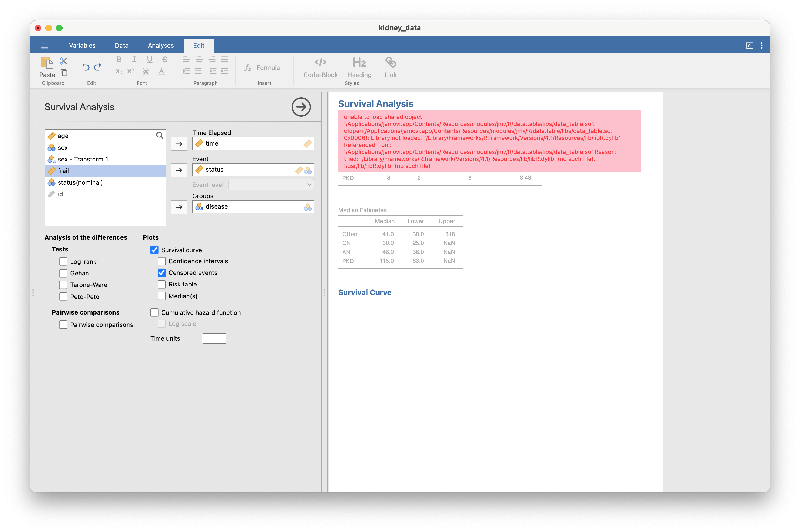
Task: Insert a Link from the ribbon
Action: (x=391, y=67)
